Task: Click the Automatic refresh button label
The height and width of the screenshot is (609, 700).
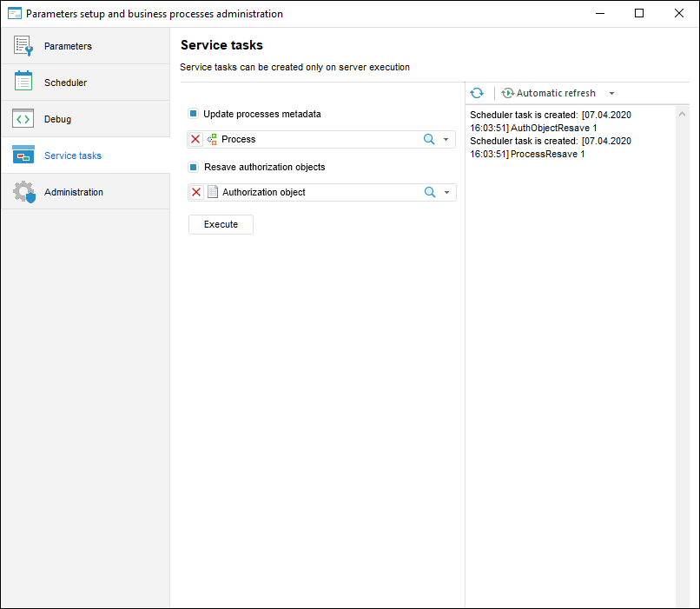Action: [556, 93]
